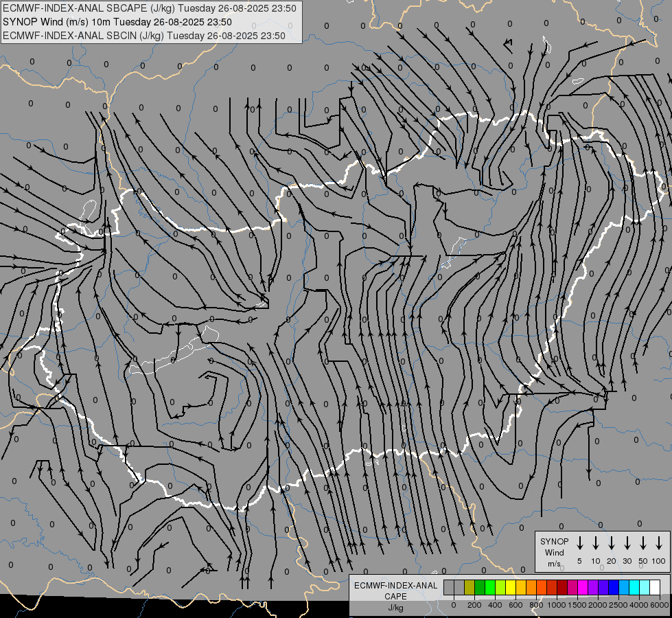The width and height of the screenshot is (672, 618).
Task: Select the SYNOP Wind 10m title line
Action: click(117, 22)
